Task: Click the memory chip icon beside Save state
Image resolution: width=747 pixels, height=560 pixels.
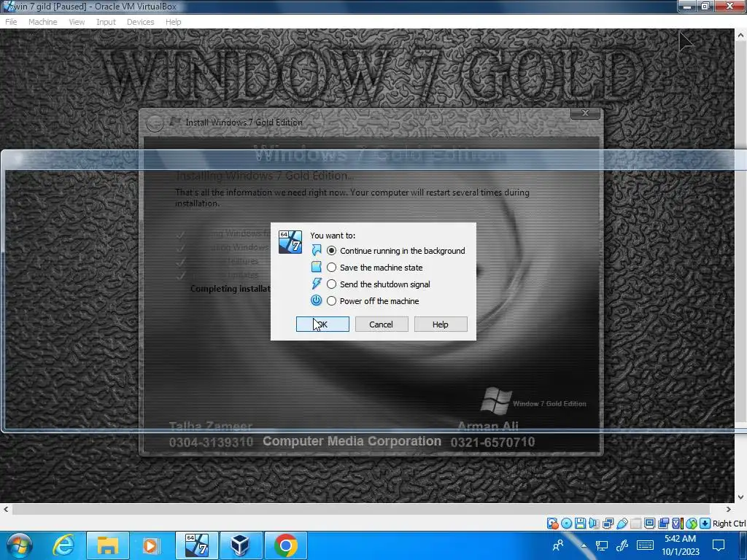Action: (317, 267)
